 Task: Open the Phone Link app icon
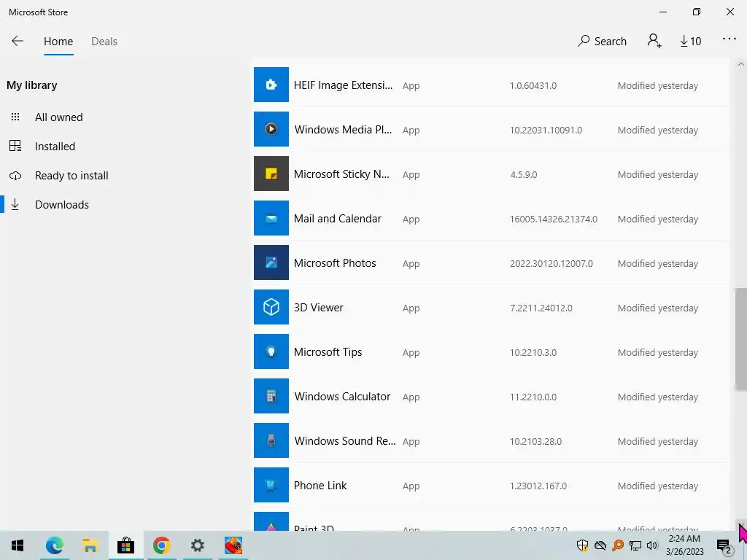(x=271, y=485)
